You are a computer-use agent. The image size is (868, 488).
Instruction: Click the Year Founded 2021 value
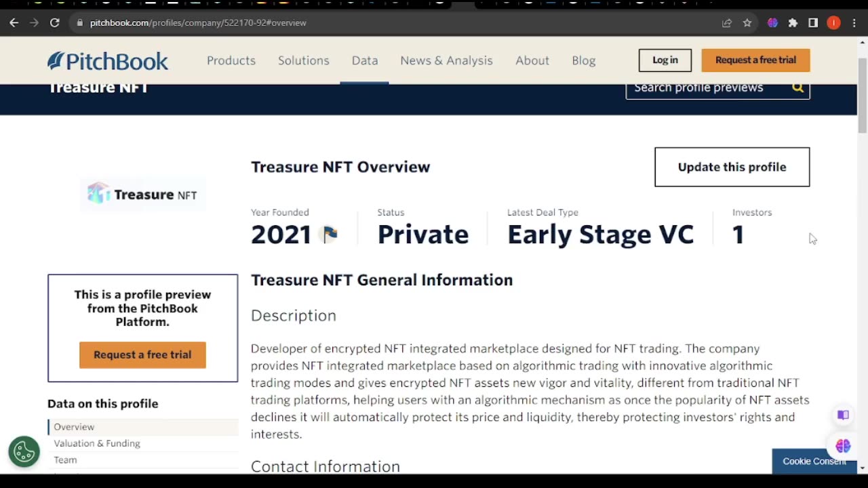[x=281, y=235]
